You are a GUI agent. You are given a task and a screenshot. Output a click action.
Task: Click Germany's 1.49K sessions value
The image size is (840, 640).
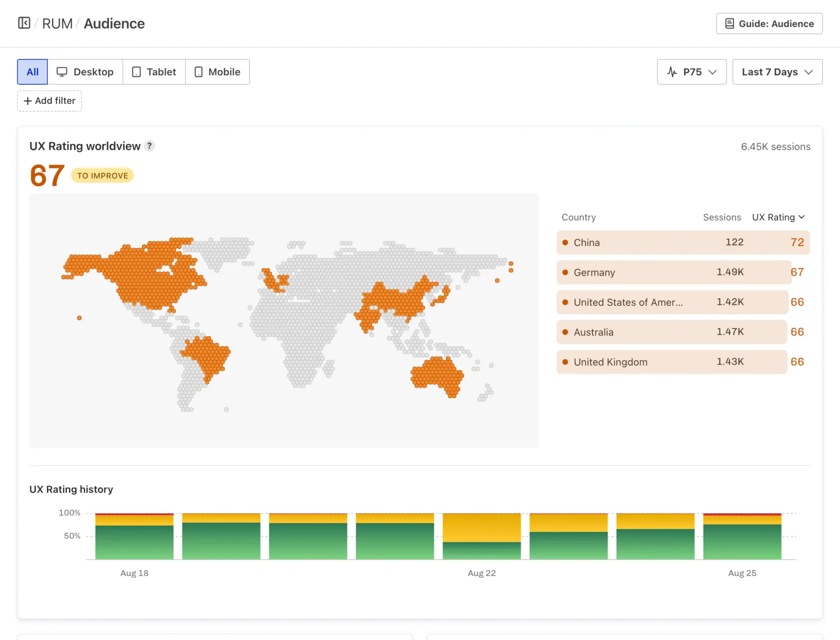tap(730, 272)
